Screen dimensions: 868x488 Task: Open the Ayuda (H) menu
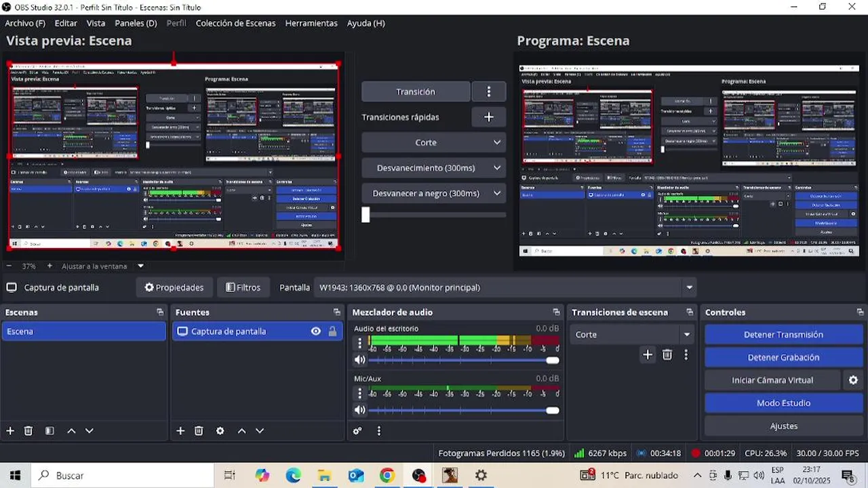click(366, 23)
